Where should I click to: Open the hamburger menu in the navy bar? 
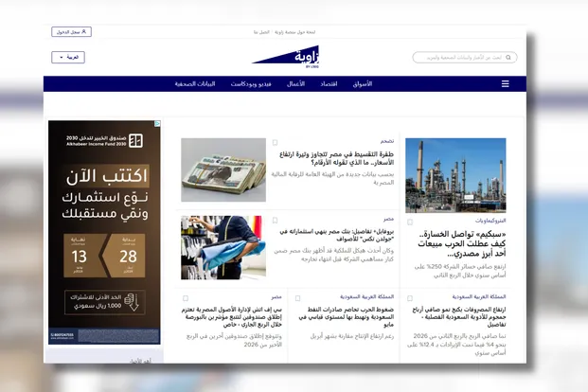pyautogui.click(x=505, y=83)
